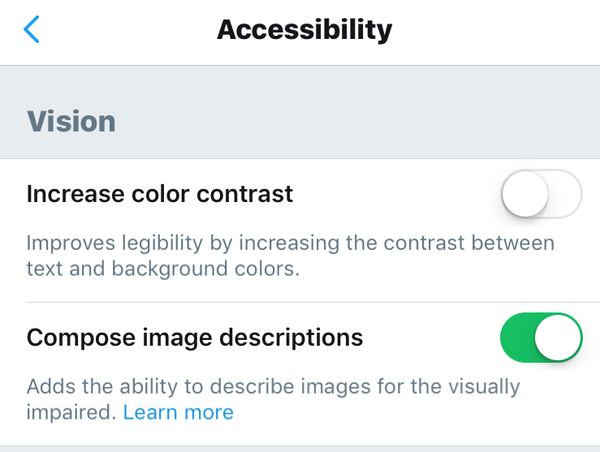The width and height of the screenshot is (600, 452).
Task: Go back using the blue chevron arrow
Action: click(32, 30)
